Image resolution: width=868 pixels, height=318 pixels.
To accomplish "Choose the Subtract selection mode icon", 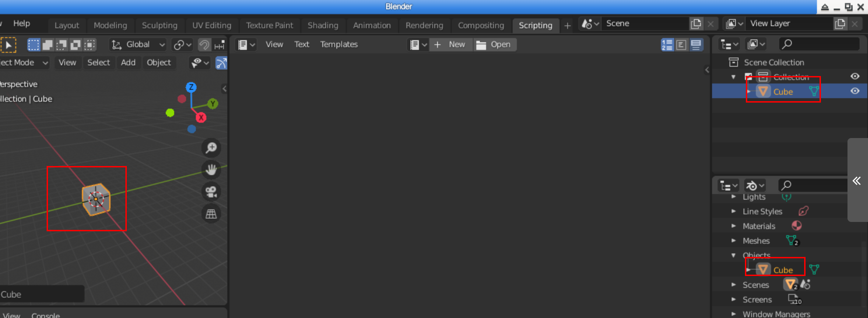I will (62, 45).
